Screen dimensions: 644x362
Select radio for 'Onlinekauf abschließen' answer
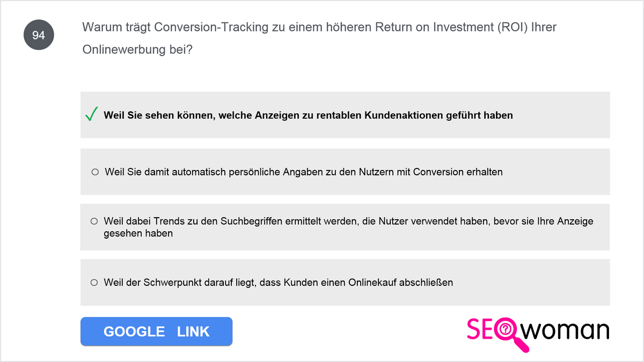94,282
